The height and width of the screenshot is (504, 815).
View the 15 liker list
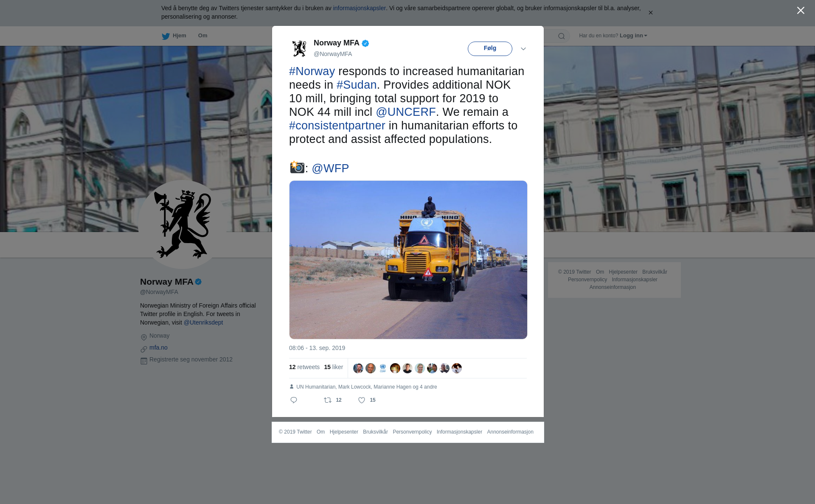pyautogui.click(x=334, y=367)
